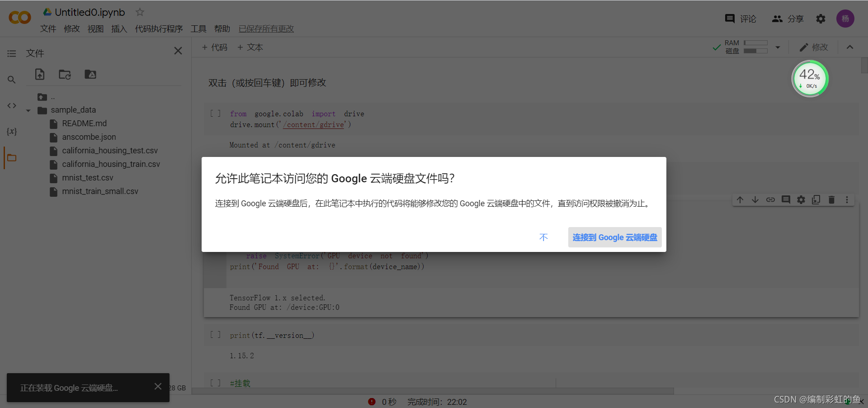Viewport: 868px width, 408px height.
Task: Click the 完成时间: 22:02 status text
Action: coord(437,402)
